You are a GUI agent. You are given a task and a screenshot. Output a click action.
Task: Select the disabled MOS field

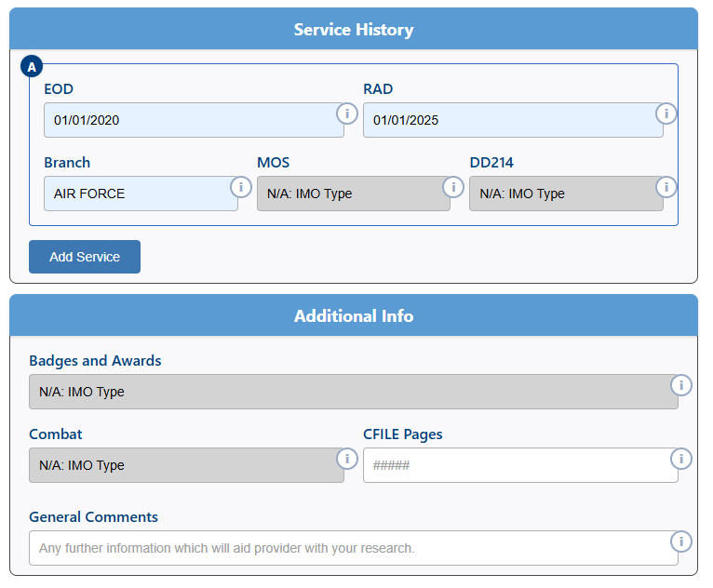tap(354, 194)
